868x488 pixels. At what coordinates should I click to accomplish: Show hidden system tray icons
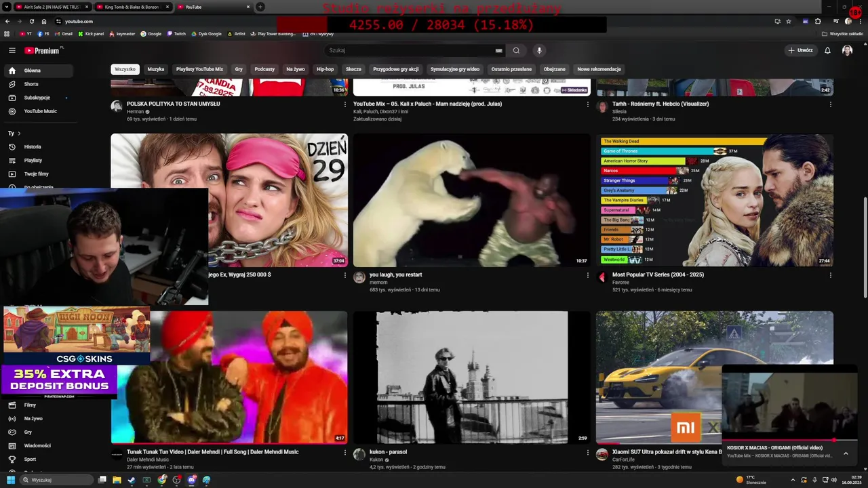(793, 480)
